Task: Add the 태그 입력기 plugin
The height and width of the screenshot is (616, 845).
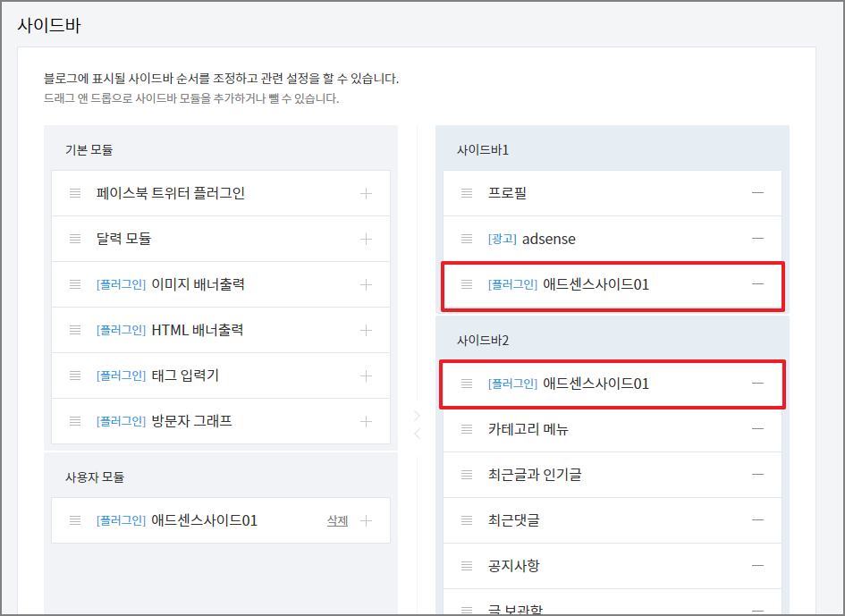Action: pyautogui.click(x=366, y=375)
